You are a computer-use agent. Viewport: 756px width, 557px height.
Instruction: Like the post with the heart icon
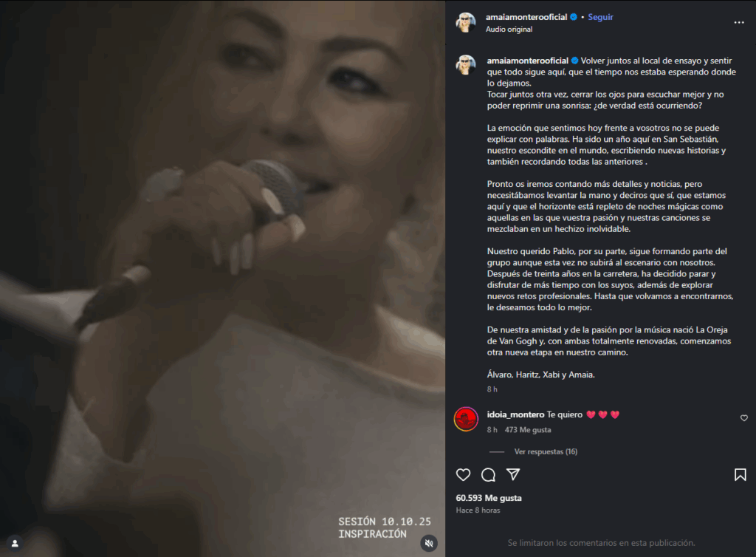point(464,474)
